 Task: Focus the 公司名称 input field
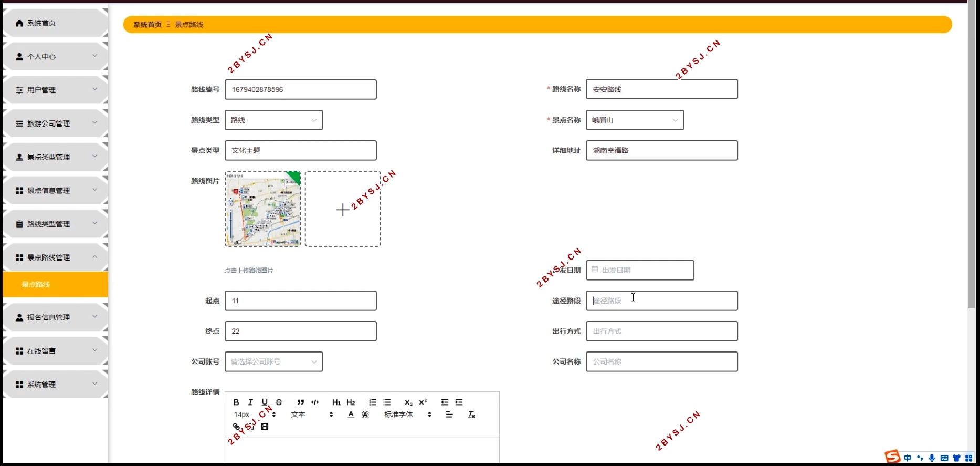[x=662, y=361]
